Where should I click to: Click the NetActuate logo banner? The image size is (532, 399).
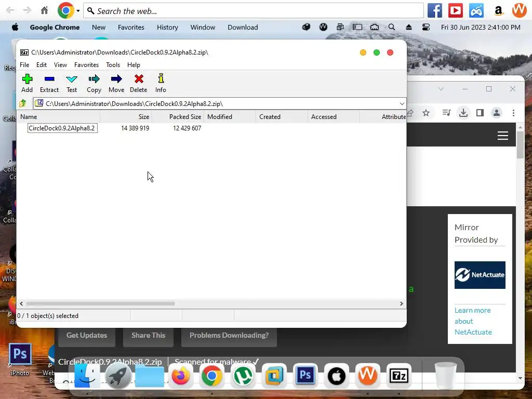480,275
